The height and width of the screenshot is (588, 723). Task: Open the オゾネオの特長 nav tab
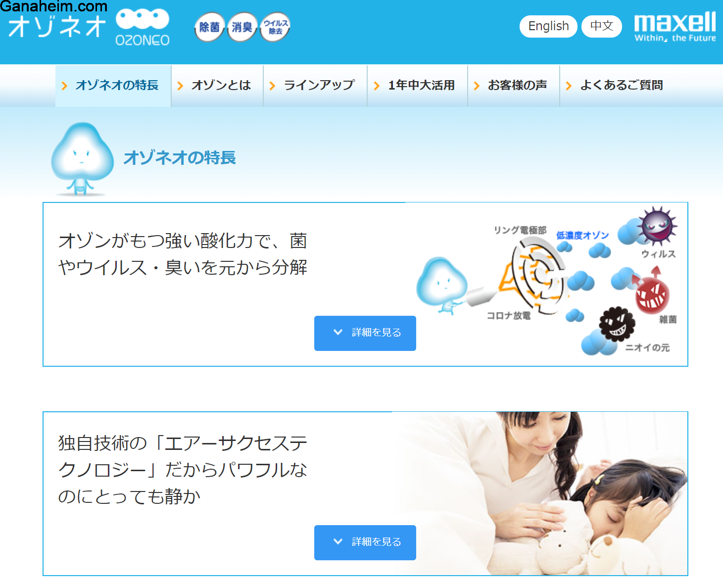(x=113, y=86)
